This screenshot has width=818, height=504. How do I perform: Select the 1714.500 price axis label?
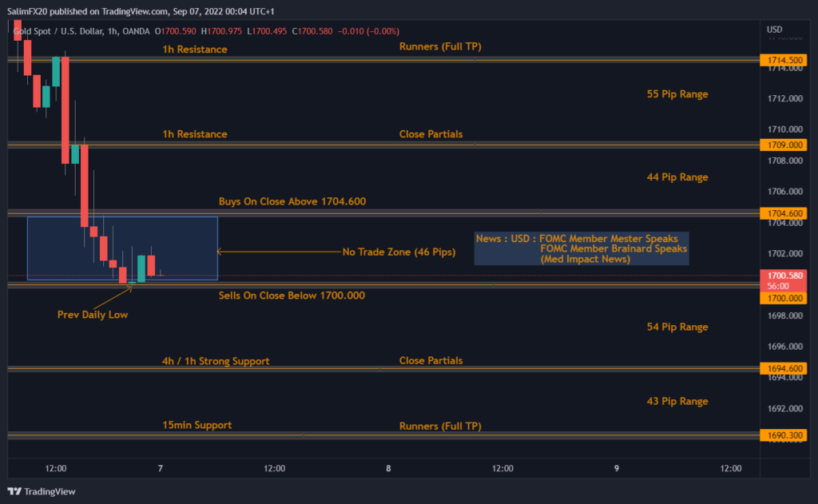coord(785,60)
